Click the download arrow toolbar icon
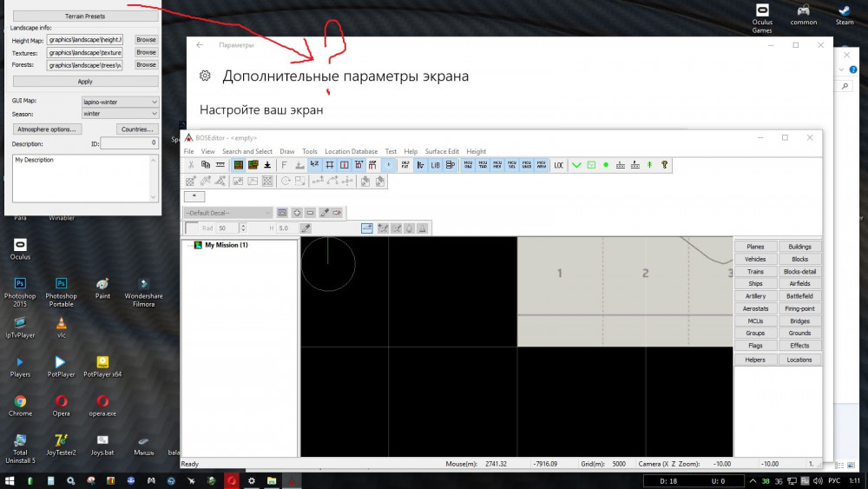The width and height of the screenshot is (868, 489). pyautogui.click(x=267, y=164)
